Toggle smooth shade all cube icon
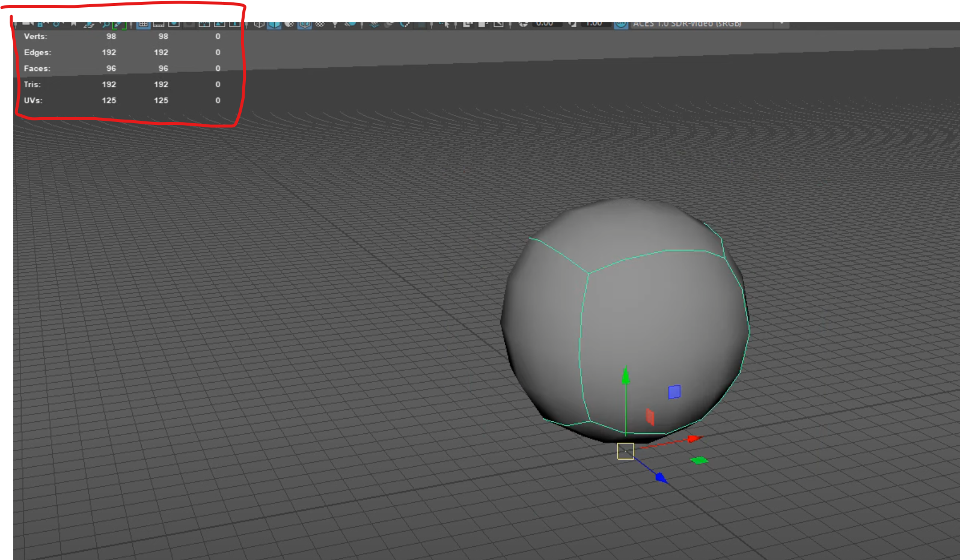960x560 pixels. (x=274, y=25)
